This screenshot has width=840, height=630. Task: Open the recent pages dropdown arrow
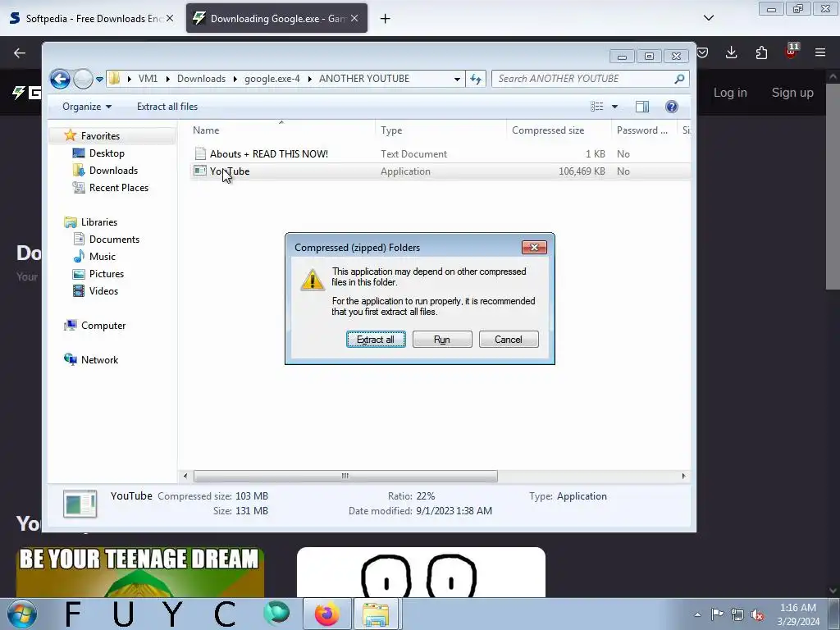pyautogui.click(x=99, y=80)
